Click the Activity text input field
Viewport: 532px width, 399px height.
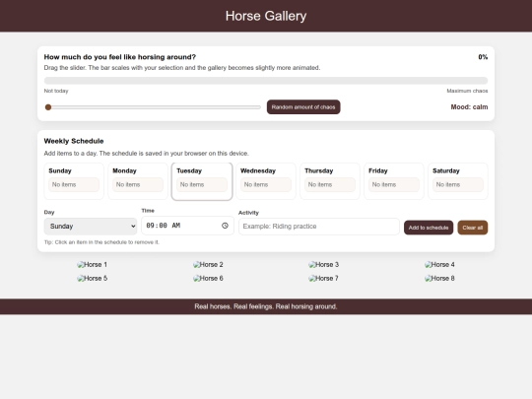click(x=319, y=227)
